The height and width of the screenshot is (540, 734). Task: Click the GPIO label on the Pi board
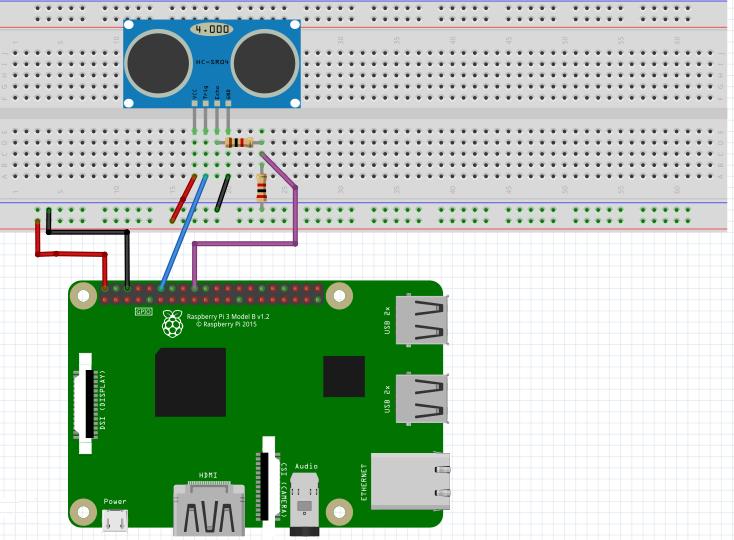143,311
